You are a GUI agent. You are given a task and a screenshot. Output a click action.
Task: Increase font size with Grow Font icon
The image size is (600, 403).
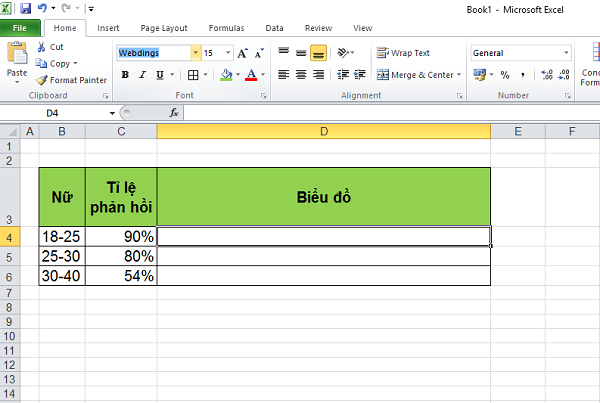(x=243, y=53)
